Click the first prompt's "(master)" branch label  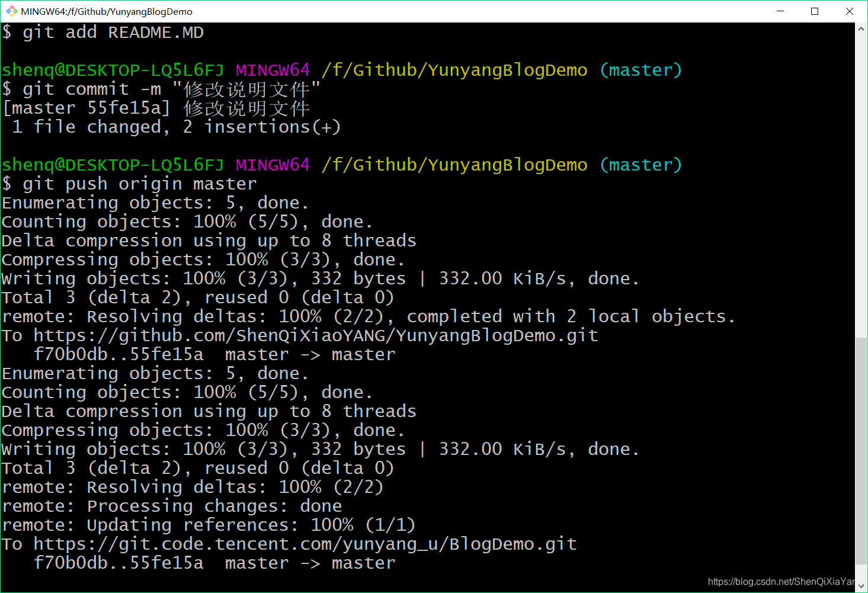coord(641,70)
